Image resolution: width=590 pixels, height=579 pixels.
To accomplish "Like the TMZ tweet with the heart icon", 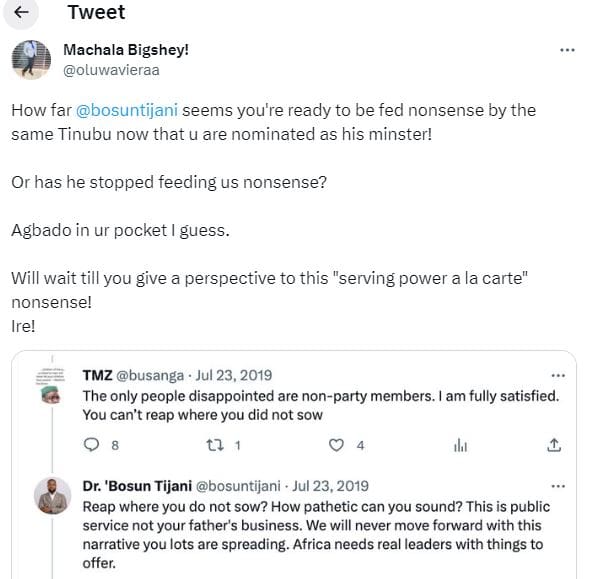I will tap(336, 445).
